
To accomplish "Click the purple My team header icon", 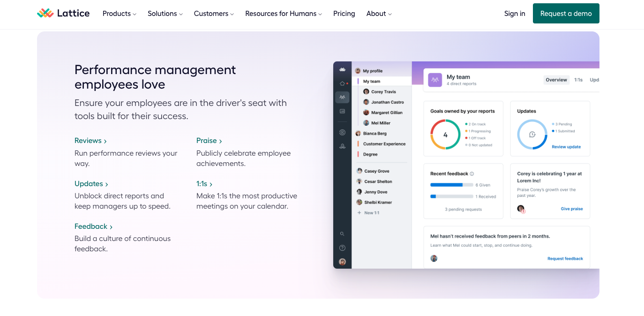I will click(435, 80).
